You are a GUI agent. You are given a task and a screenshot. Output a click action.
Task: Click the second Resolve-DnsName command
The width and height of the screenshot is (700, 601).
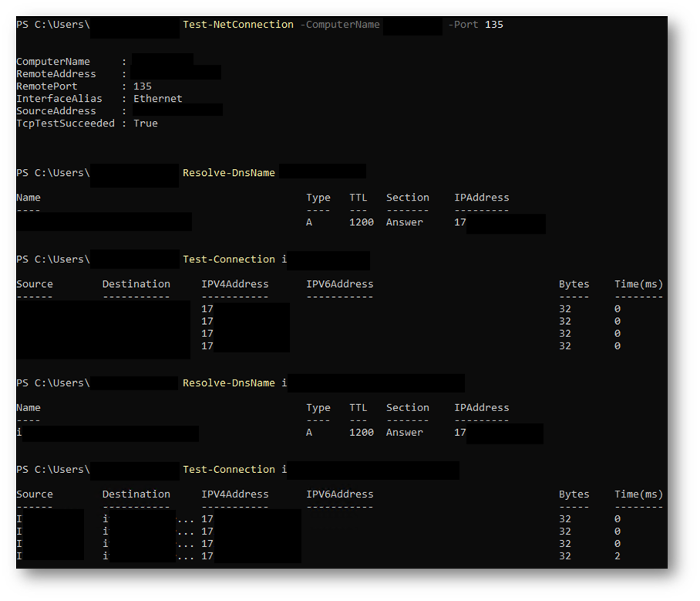(x=228, y=383)
